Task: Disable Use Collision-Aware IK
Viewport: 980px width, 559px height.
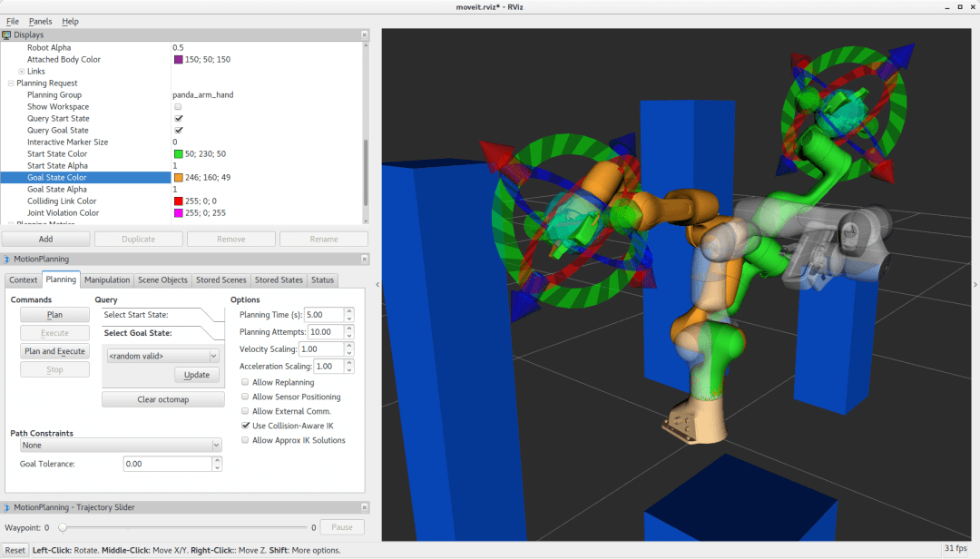Action: click(x=245, y=426)
